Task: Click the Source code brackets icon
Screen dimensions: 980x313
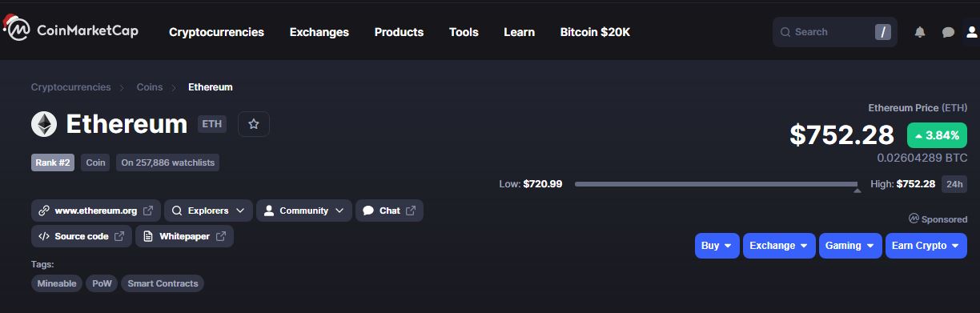Action: tap(44, 236)
